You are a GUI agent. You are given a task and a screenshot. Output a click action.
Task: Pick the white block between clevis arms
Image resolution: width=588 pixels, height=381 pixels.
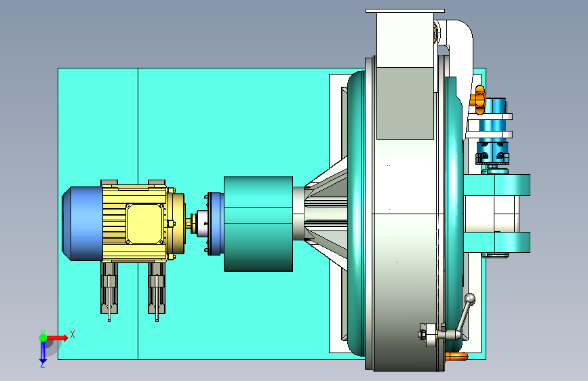click(492, 214)
